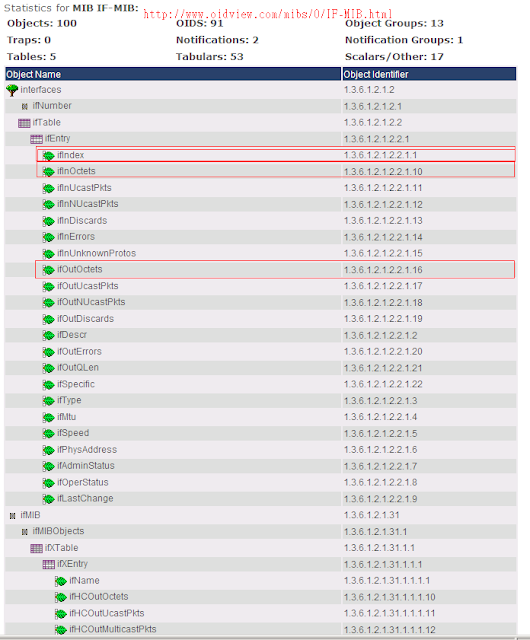Image resolution: width=530 pixels, height=640 pixels.
Task: Click the leaf icon beside ifOutUcastPkts
Action: (x=49, y=286)
